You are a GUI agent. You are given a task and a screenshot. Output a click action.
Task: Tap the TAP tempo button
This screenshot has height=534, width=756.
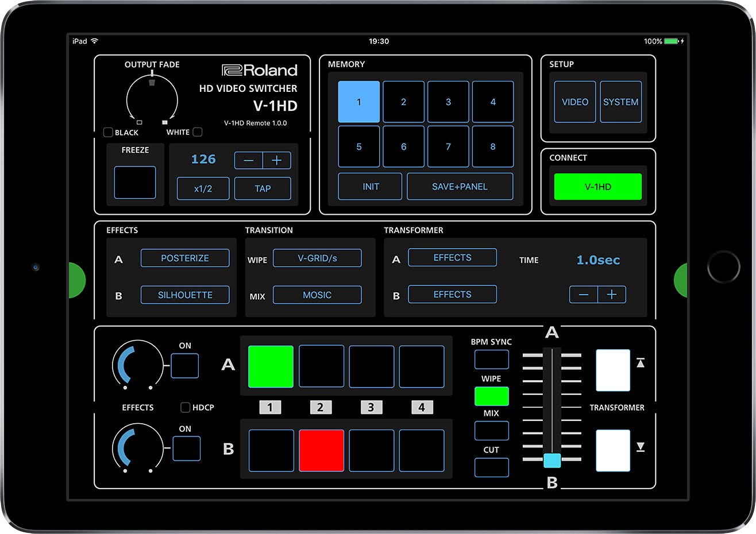pyautogui.click(x=263, y=188)
